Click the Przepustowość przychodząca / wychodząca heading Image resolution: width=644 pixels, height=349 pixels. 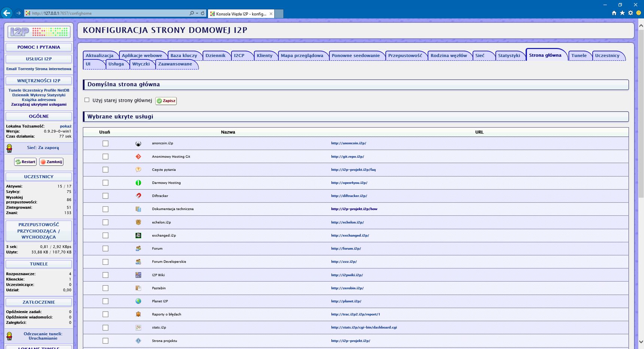pyautogui.click(x=39, y=231)
